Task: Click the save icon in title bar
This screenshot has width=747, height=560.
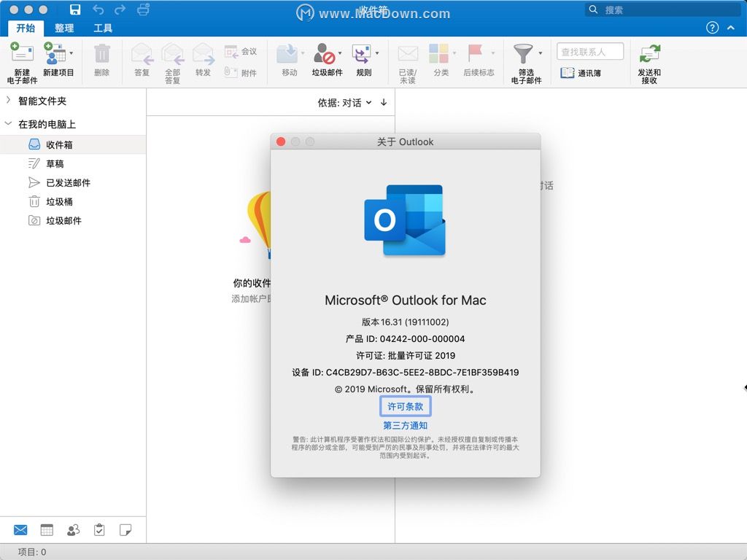Action: pyautogui.click(x=75, y=9)
